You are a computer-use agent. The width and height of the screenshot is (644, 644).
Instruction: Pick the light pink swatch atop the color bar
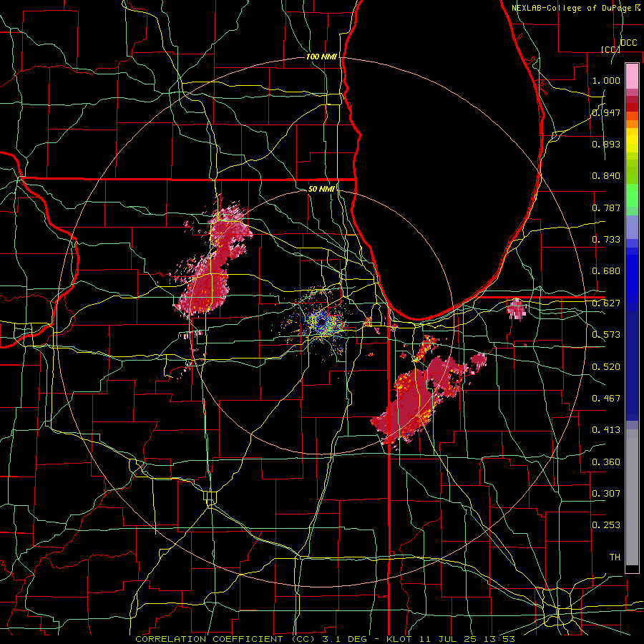[632, 76]
